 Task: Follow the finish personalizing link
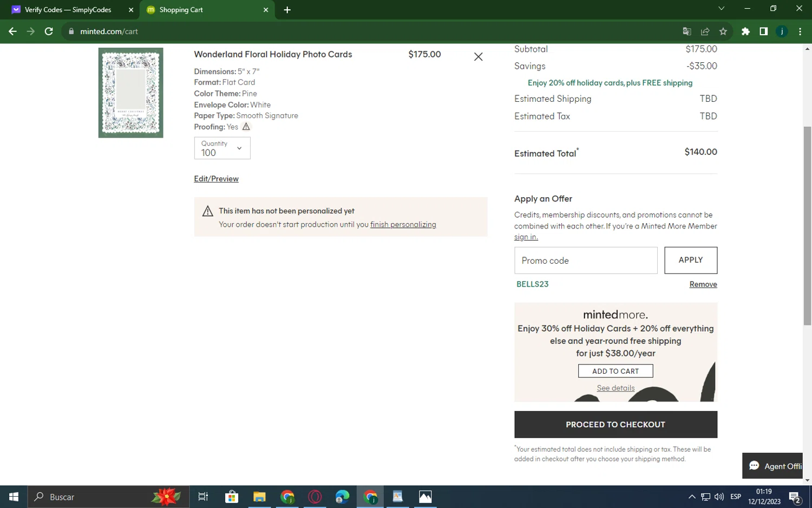coord(403,224)
